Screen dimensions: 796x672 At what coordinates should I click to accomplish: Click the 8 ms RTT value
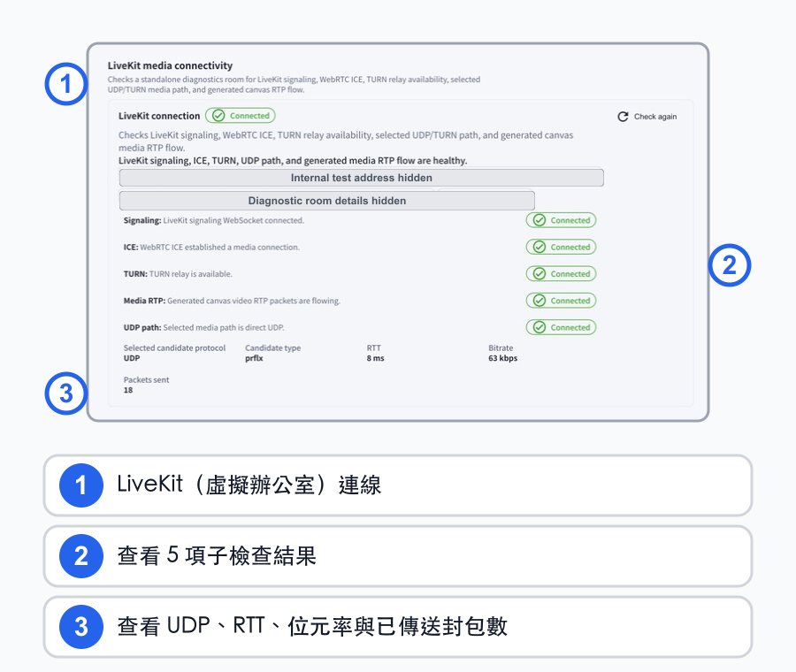click(x=376, y=358)
